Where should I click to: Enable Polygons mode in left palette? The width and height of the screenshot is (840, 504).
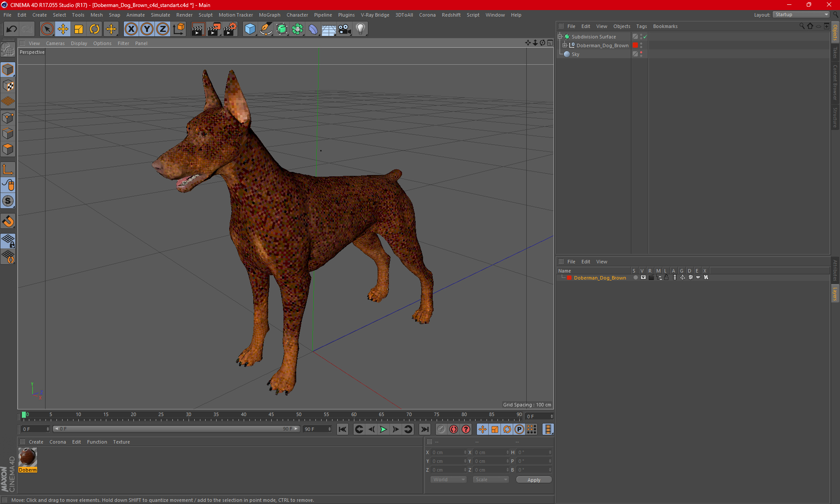tap(8, 150)
